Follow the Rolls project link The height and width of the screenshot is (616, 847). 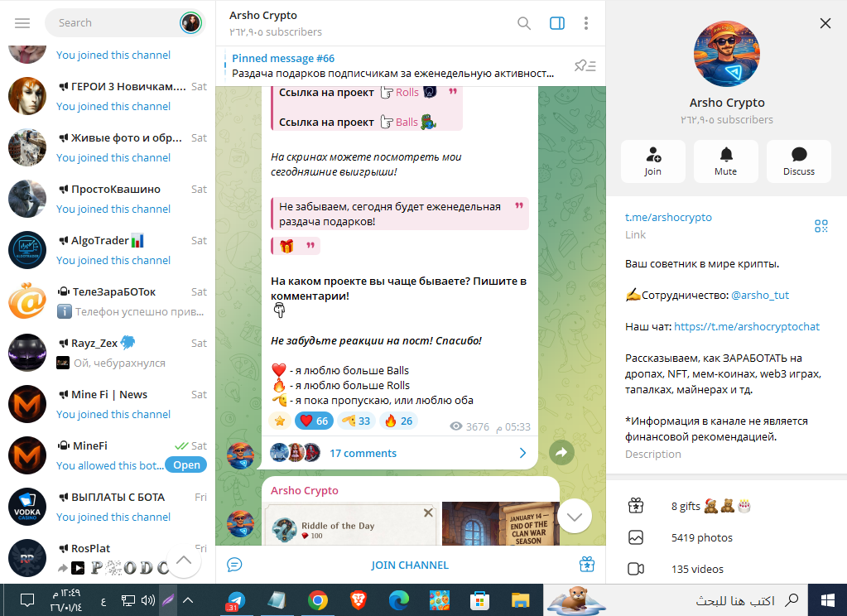pyautogui.click(x=407, y=93)
